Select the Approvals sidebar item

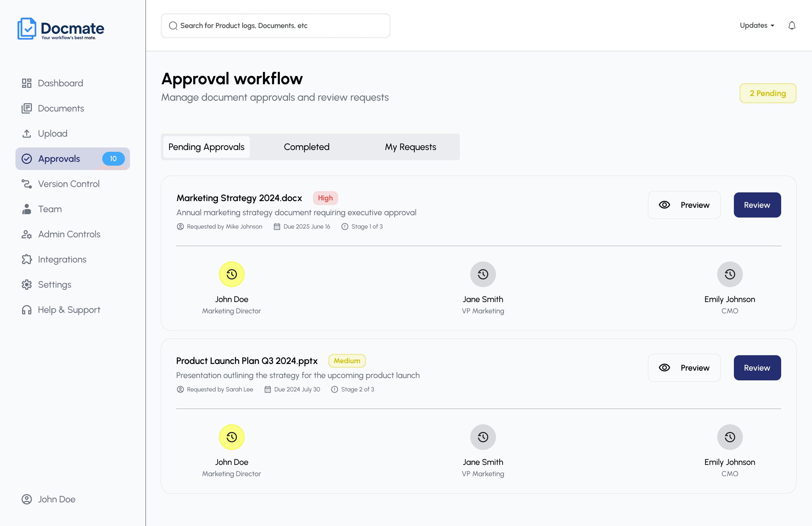pos(73,159)
